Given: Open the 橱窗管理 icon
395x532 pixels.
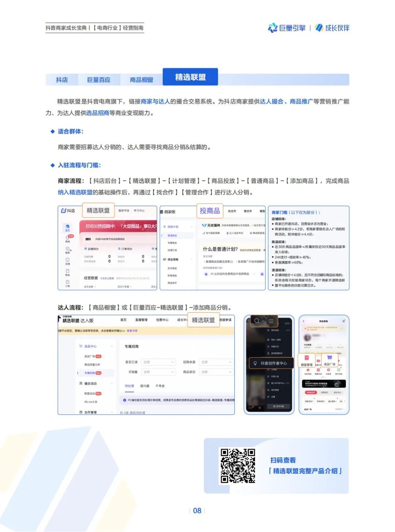Looking at the screenshot, I should point(307,360).
